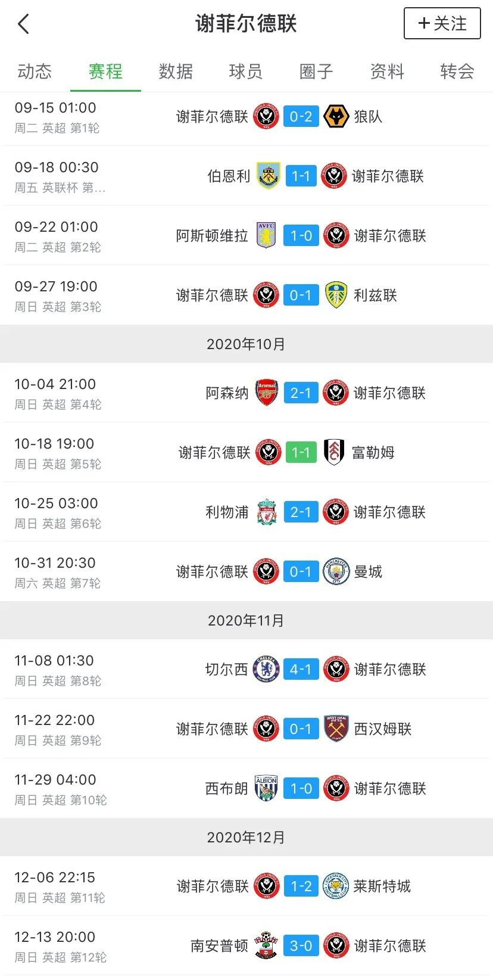The image size is (493, 980).
Task: Follow the team with +关注 button
Action: pos(442,24)
